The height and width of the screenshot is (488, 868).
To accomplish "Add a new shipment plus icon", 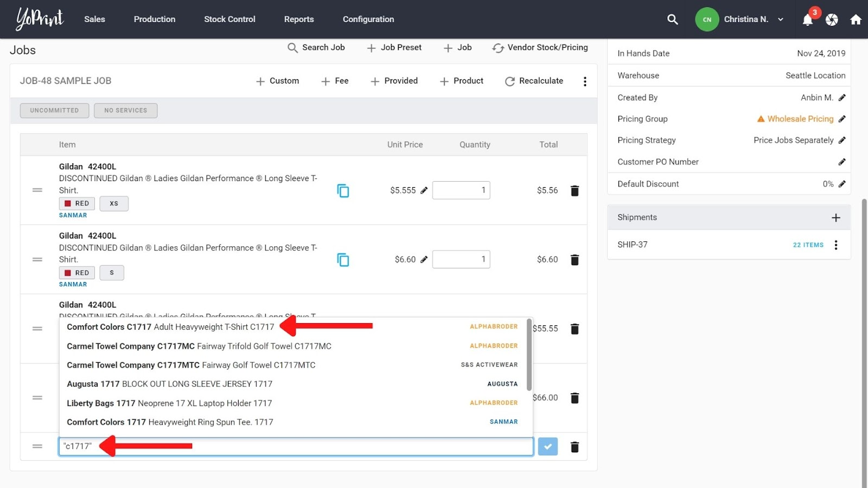I will tap(836, 217).
